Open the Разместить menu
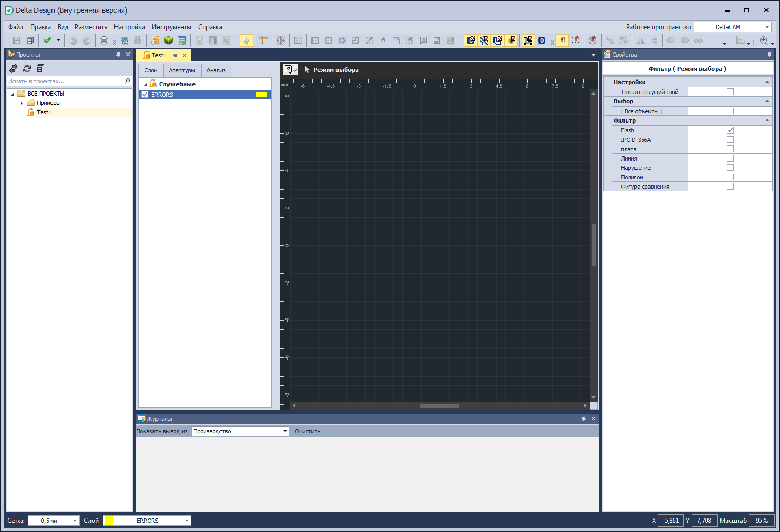The height and width of the screenshot is (532, 780). (x=91, y=27)
